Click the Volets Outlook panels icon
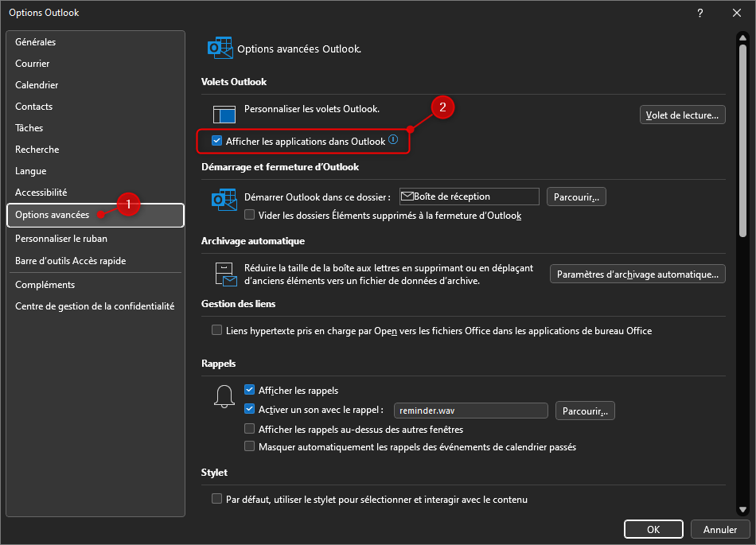The image size is (756, 545). (224, 114)
